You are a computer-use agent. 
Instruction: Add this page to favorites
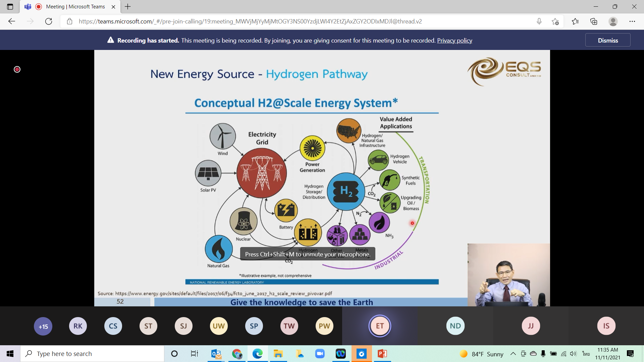coord(555,21)
